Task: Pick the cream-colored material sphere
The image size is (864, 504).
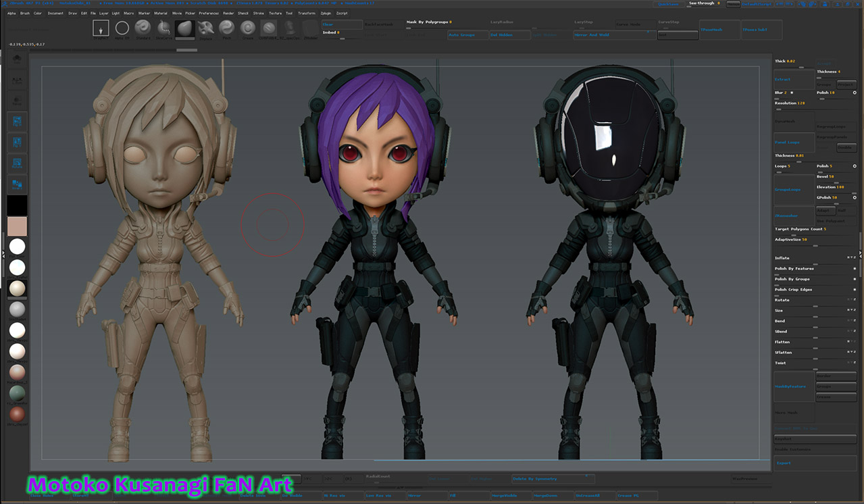Action: [x=17, y=288]
